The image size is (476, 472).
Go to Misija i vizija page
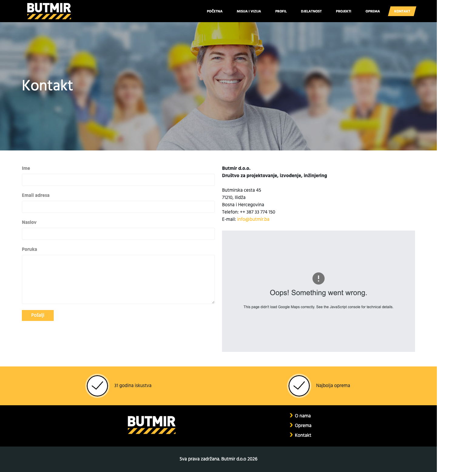point(249,11)
